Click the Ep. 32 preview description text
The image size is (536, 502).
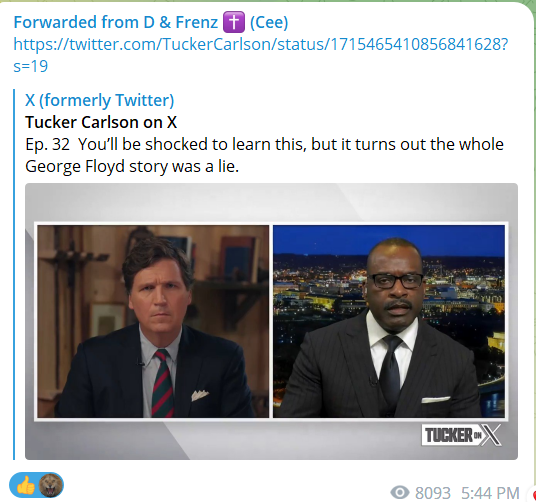click(264, 155)
